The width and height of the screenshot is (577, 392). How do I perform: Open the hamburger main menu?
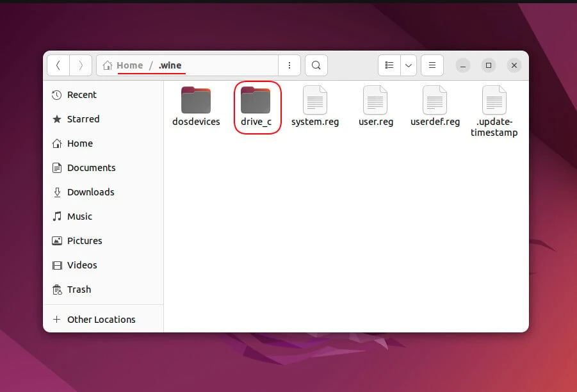(x=432, y=65)
